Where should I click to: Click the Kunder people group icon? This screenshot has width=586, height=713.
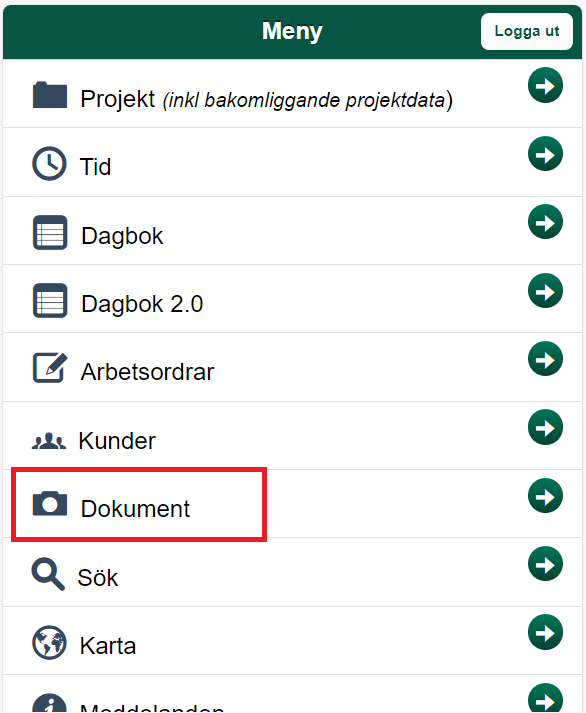point(49,441)
